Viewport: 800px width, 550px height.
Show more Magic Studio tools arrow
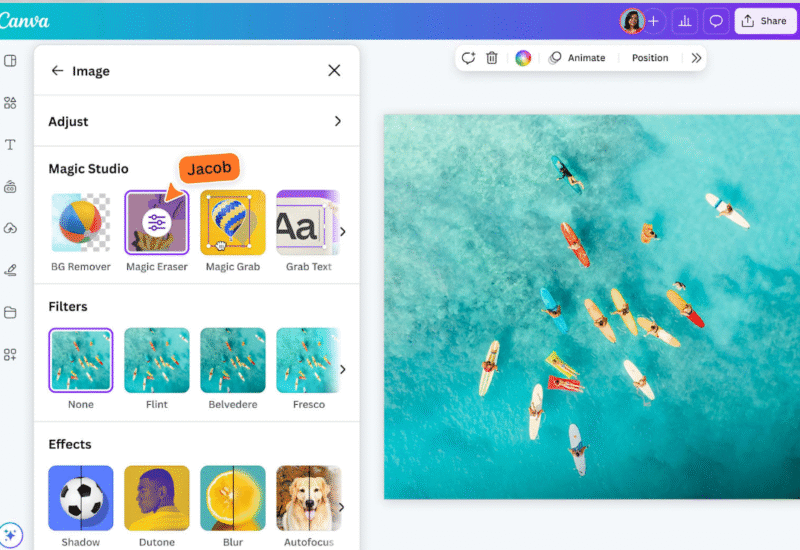click(x=343, y=232)
